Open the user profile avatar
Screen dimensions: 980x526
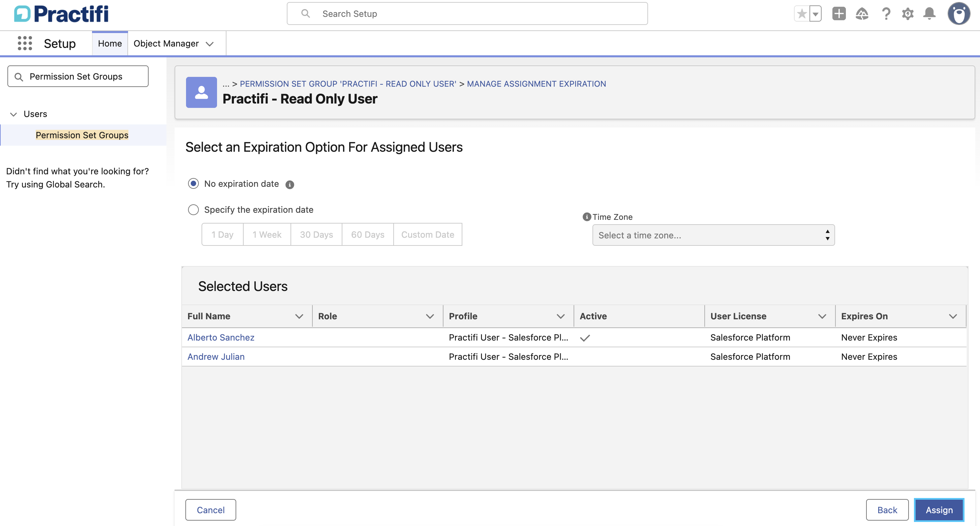coord(959,14)
